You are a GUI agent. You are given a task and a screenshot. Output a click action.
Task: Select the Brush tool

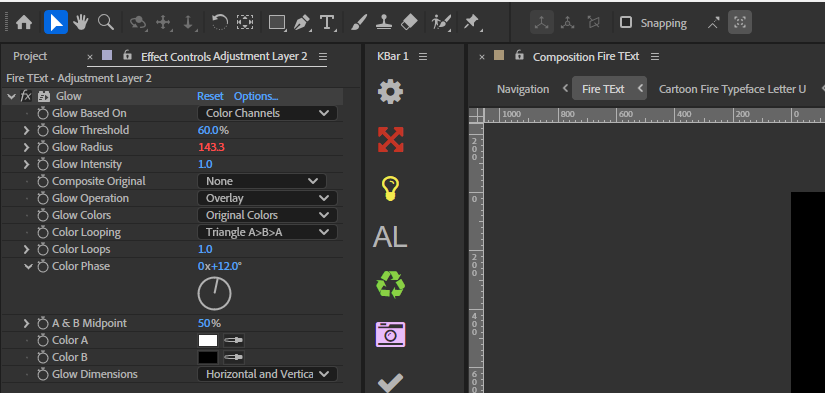coord(358,23)
